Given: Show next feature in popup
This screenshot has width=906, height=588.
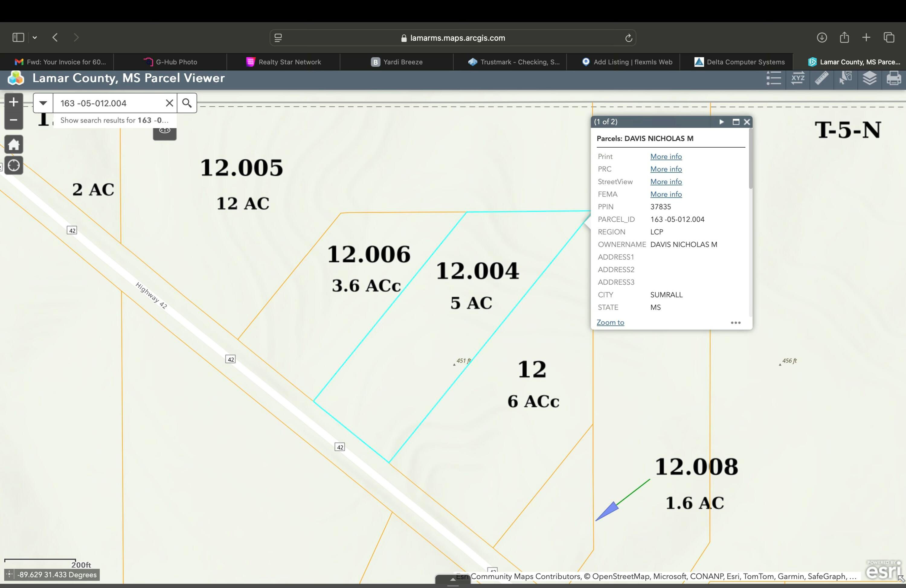Looking at the screenshot, I should tap(721, 122).
